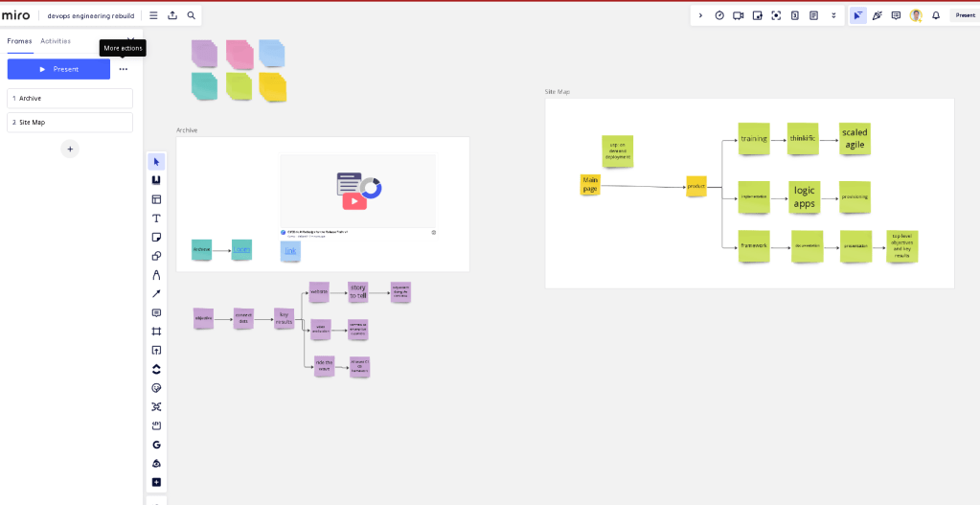The image size is (980, 505).
Task: Expand the collapsed apps chevron in top toolbar
Action: [x=700, y=15]
